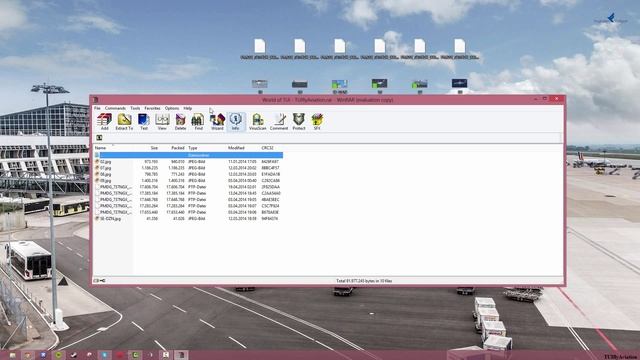Launch the Wizard tool

[x=217, y=122]
